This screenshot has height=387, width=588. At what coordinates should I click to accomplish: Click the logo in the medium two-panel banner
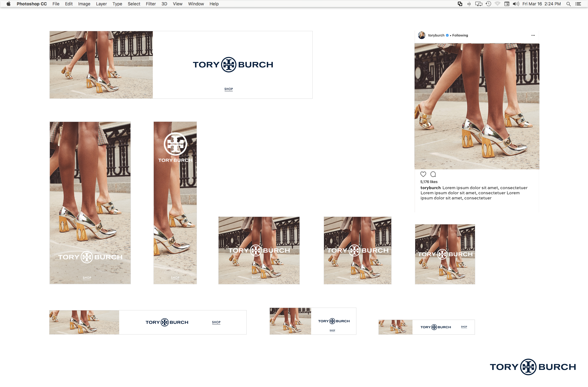tap(334, 321)
